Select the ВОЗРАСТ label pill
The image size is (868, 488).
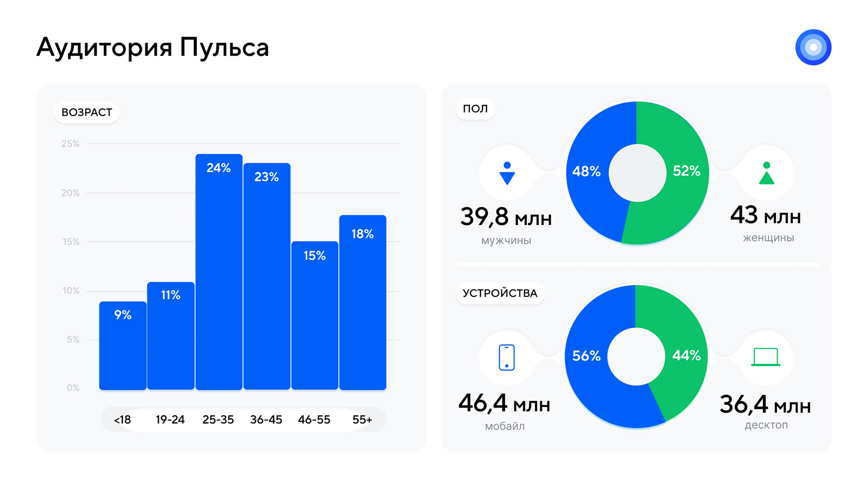87,112
